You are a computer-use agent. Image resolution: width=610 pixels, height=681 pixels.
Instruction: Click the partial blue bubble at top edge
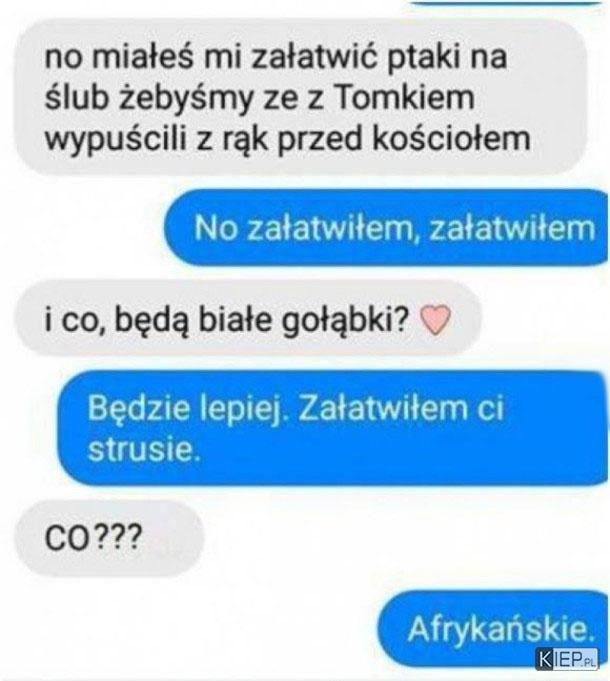tap(508, 3)
